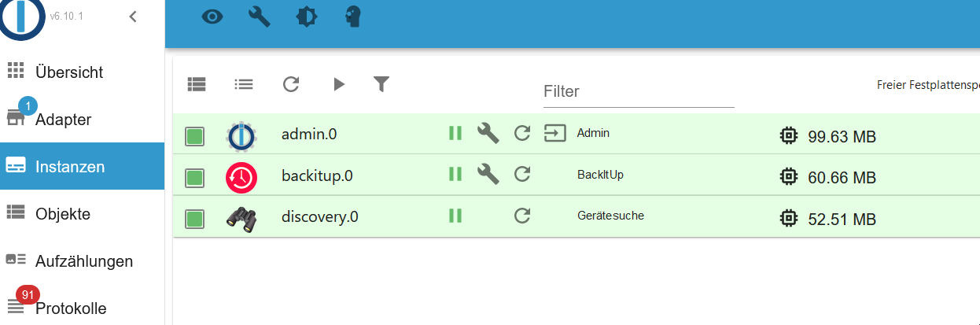Open the admin.0 web interface link icon
980x325 pixels.
click(555, 134)
